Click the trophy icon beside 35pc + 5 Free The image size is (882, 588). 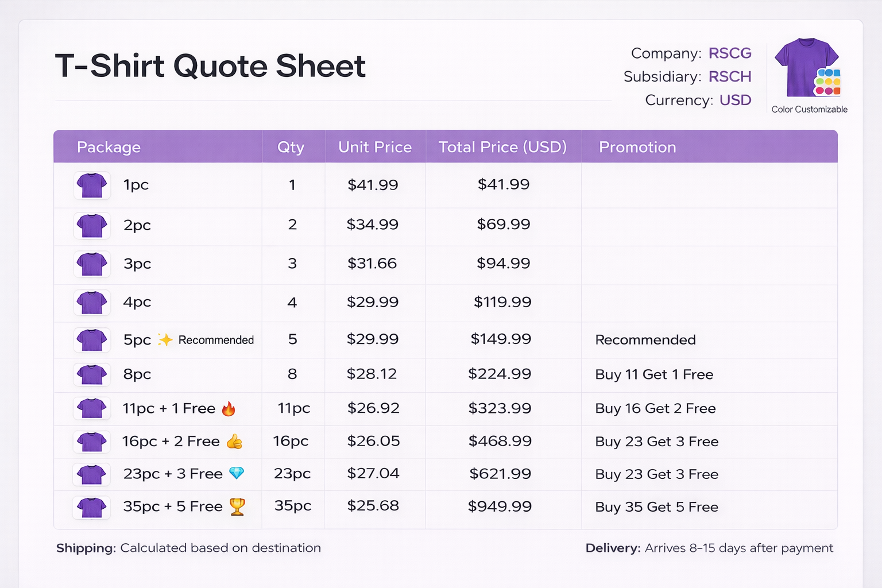click(x=237, y=506)
